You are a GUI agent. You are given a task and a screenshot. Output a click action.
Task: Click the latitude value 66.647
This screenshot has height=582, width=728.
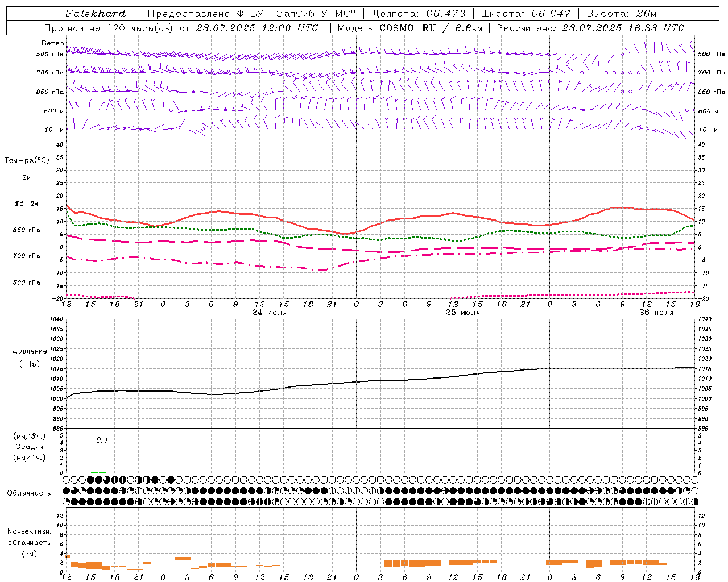click(551, 14)
